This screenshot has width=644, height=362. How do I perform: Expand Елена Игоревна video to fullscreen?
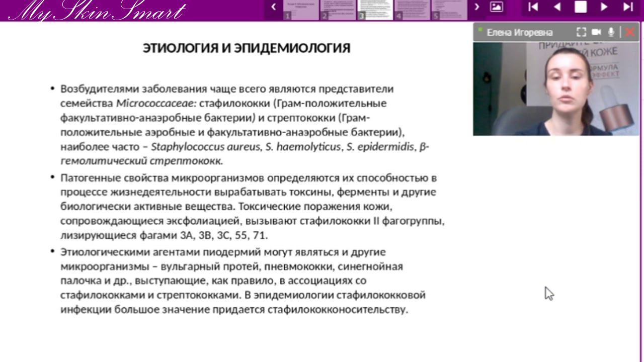[x=581, y=32]
